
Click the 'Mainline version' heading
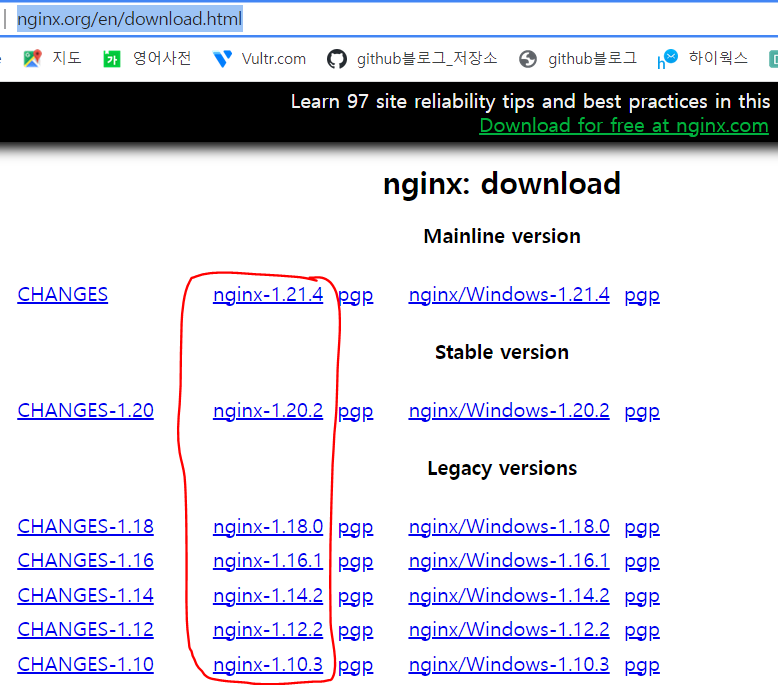[x=502, y=236]
